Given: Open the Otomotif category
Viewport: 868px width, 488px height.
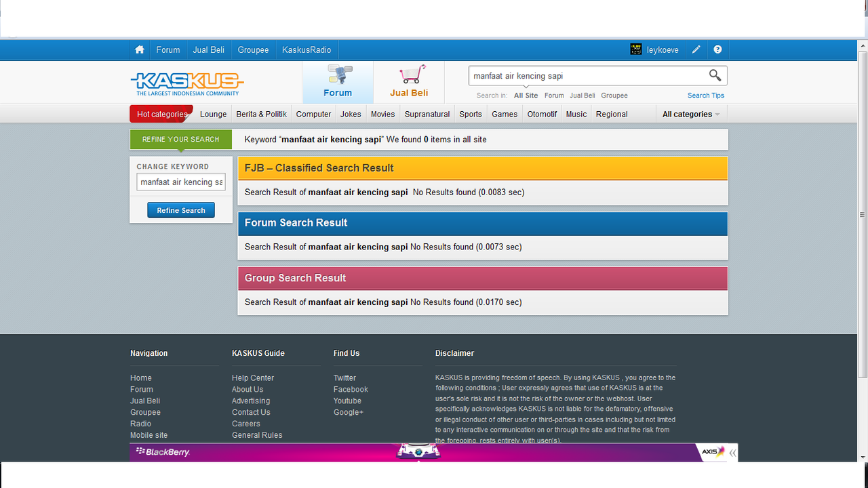Looking at the screenshot, I should click(542, 114).
